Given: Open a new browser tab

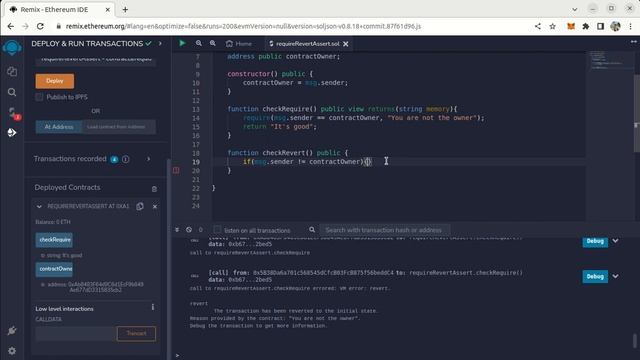Looking at the screenshot, I should click(x=125, y=9).
